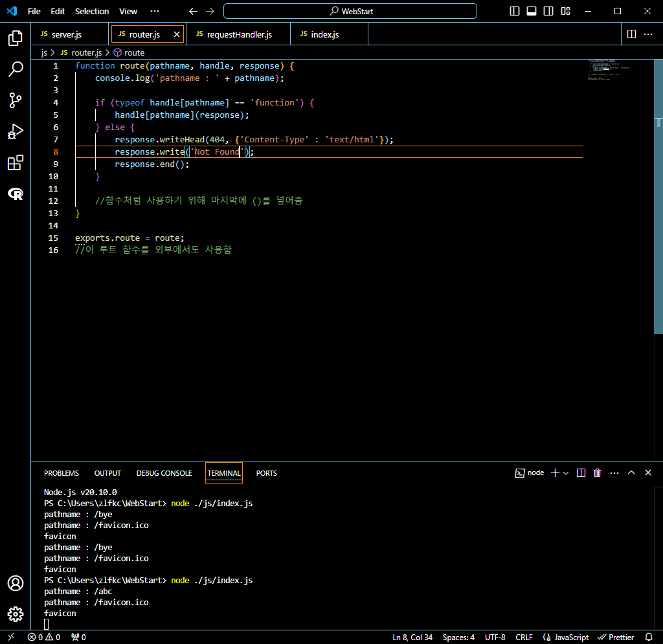Open the router.js breadcrumb
The width and height of the screenshot is (663, 644).
(x=81, y=53)
